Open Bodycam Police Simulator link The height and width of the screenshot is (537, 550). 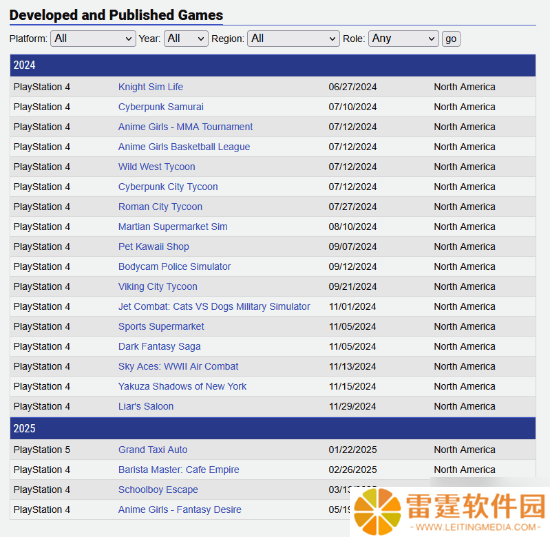[174, 267]
